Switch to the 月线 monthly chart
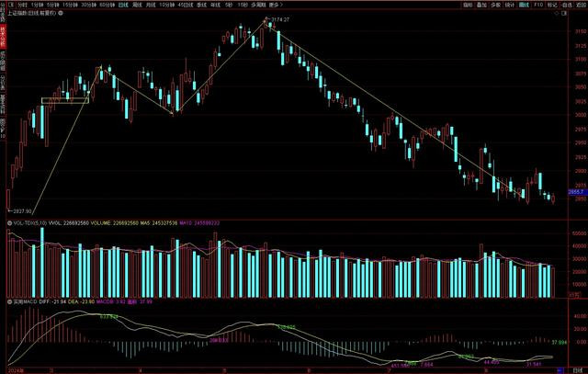588x374 pixels. tap(151, 5)
